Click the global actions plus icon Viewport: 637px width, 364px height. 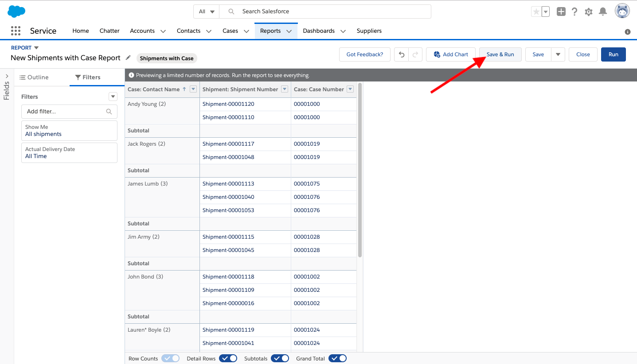(561, 12)
